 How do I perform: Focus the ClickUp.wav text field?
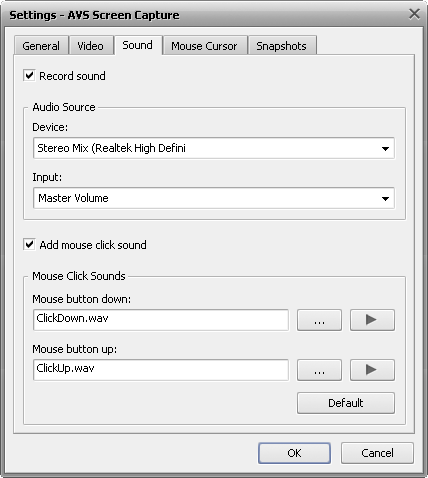161,370
